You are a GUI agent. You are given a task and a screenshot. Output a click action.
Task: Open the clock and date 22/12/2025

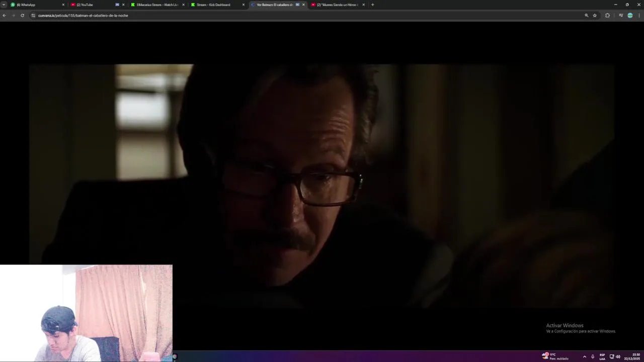click(632, 356)
